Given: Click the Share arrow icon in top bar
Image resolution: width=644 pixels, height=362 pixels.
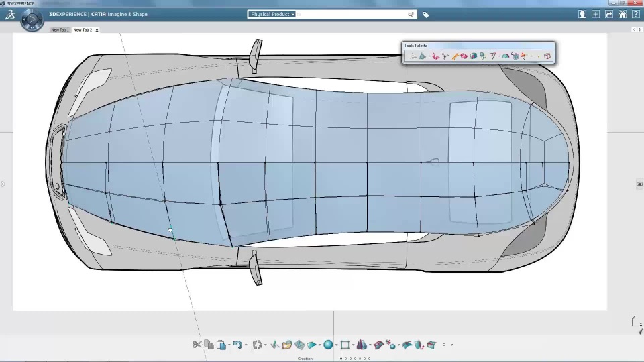Looking at the screenshot, I should (x=610, y=14).
